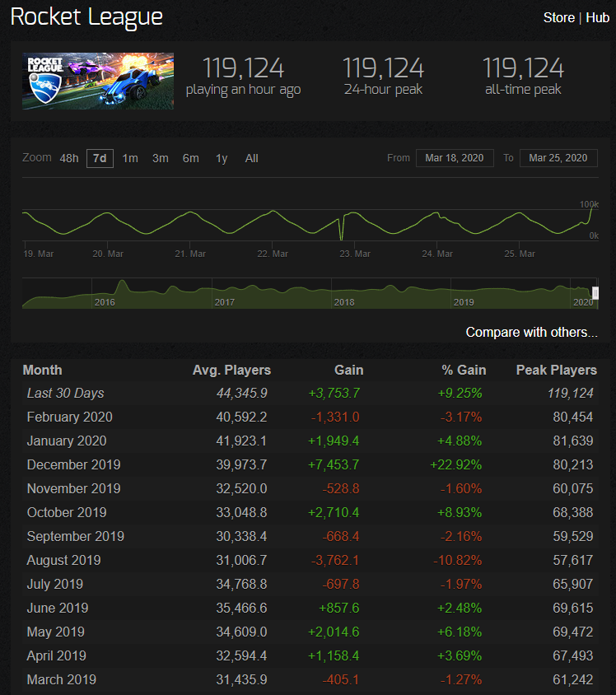Image resolution: width=616 pixels, height=695 pixels.
Task: Click the 61,242 peak players value
Action: point(573,679)
